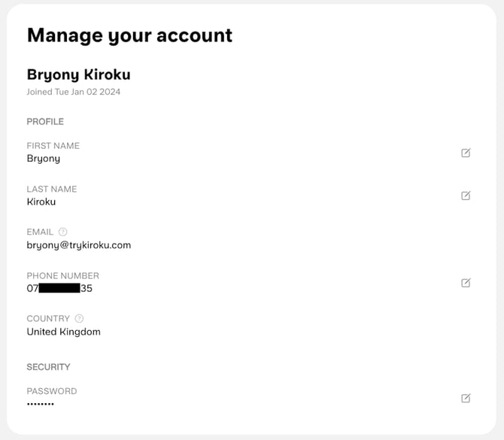Click the LAST NAME field label
504x440 pixels.
click(52, 189)
